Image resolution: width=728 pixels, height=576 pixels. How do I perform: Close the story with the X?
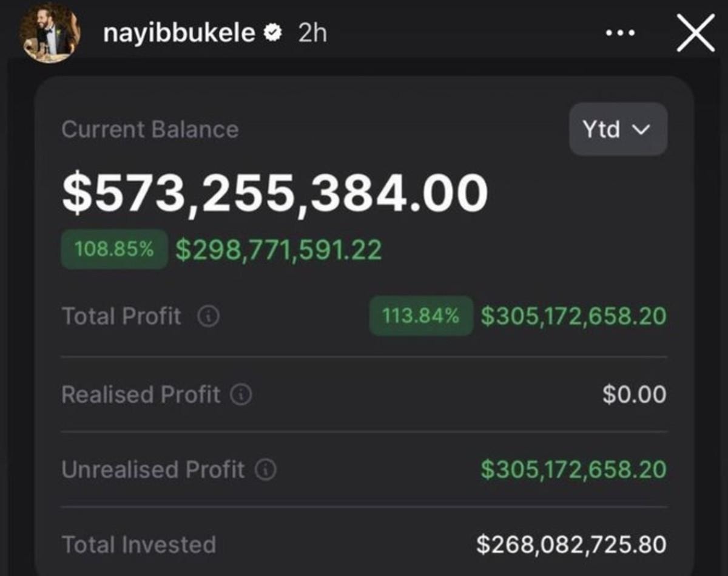695,34
